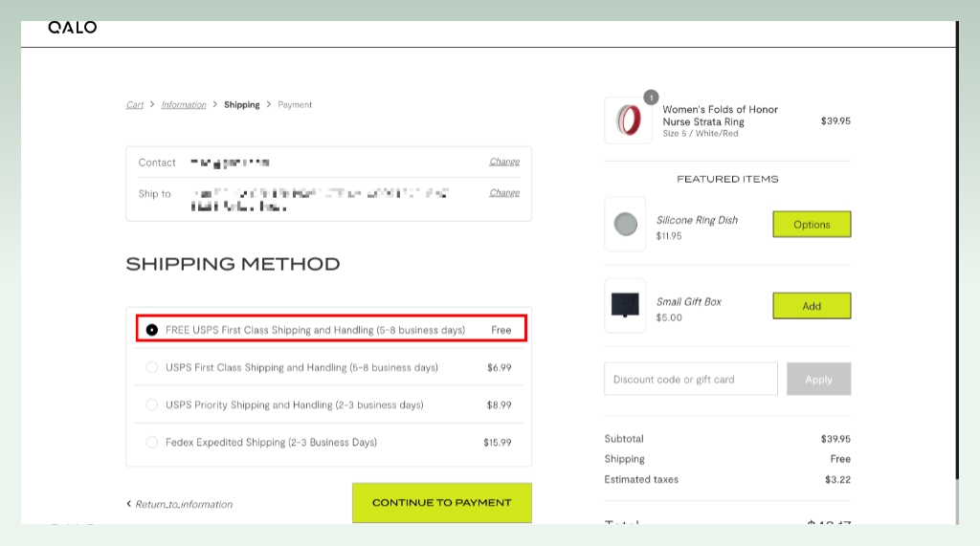Click the page's vertical scrollbar
The width and height of the screenshot is (980, 546).
tap(957, 250)
